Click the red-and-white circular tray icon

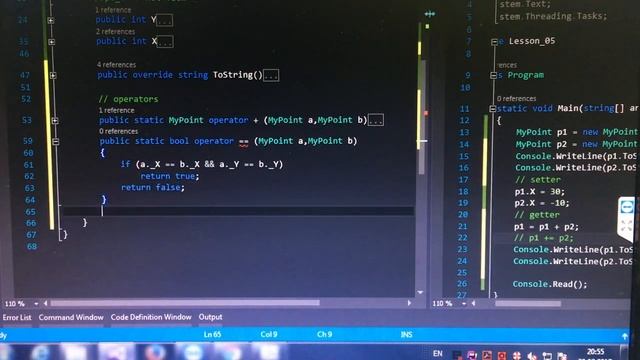[x=517, y=356]
